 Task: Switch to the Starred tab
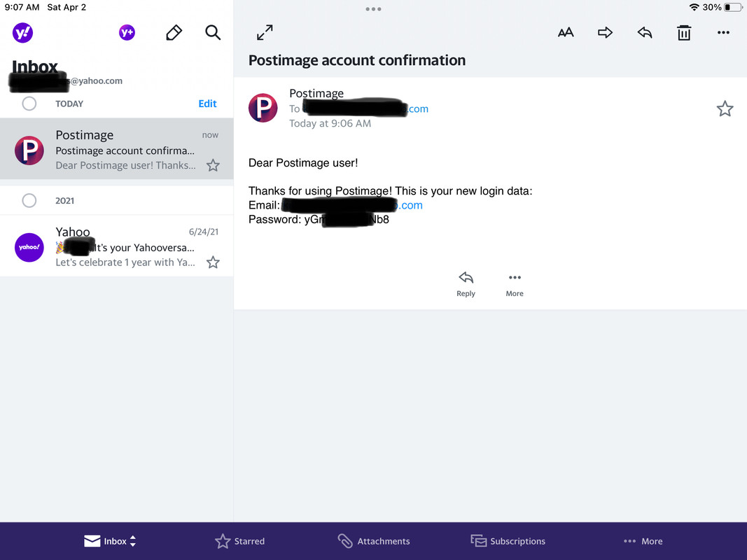[239, 541]
